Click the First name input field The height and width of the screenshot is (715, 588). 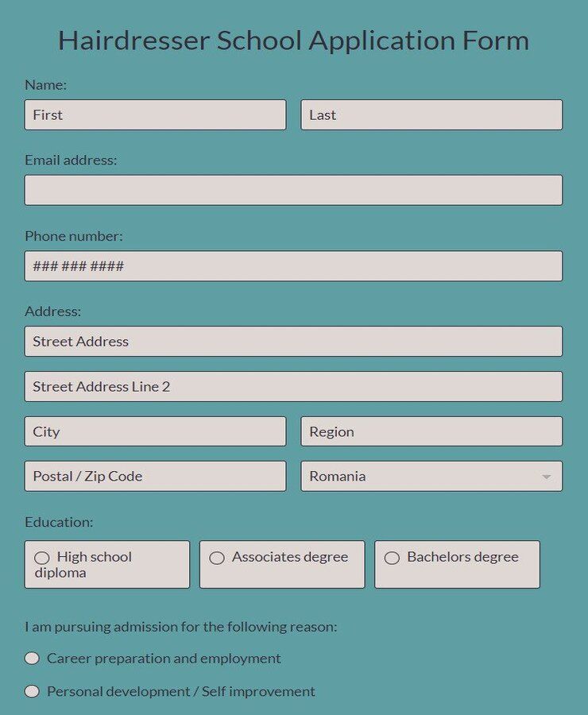click(155, 114)
